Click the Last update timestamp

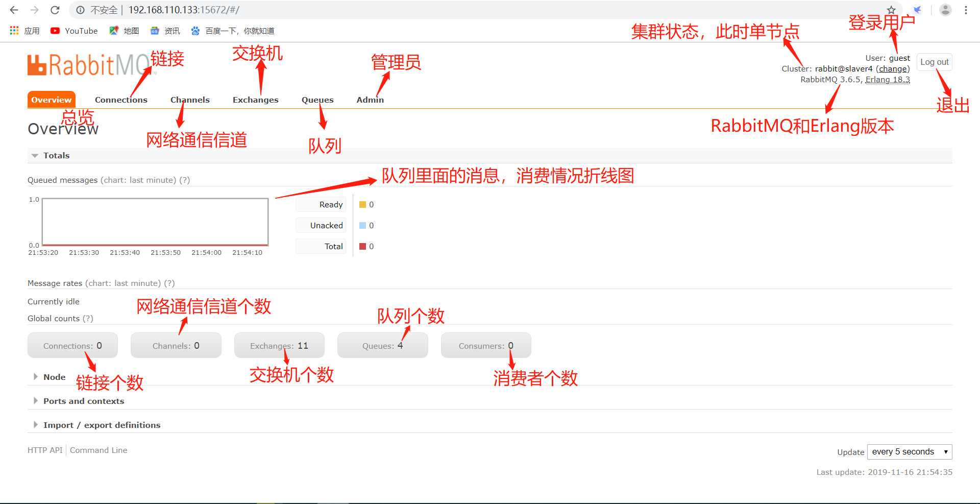pyautogui.click(x=884, y=472)
